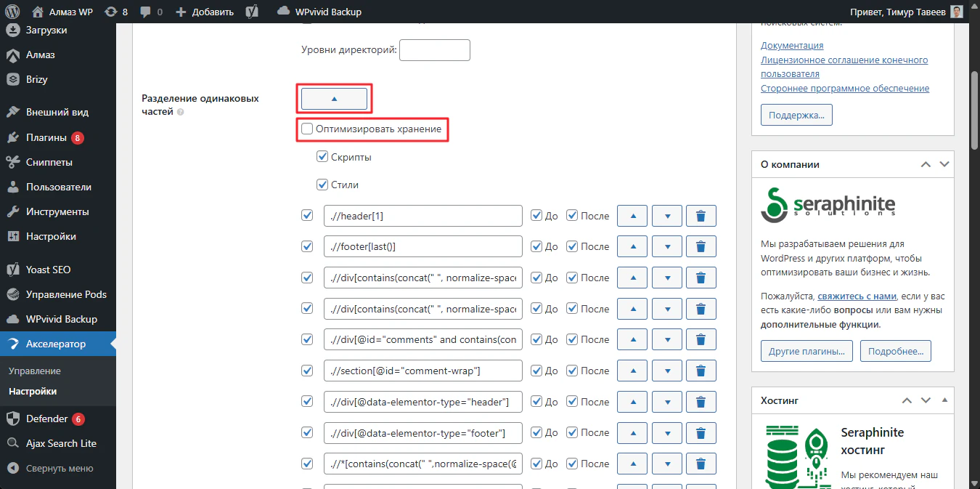The image size is (980, 489).
Task: Click the WordPress logo in admin bar
Action: (12, 12)
